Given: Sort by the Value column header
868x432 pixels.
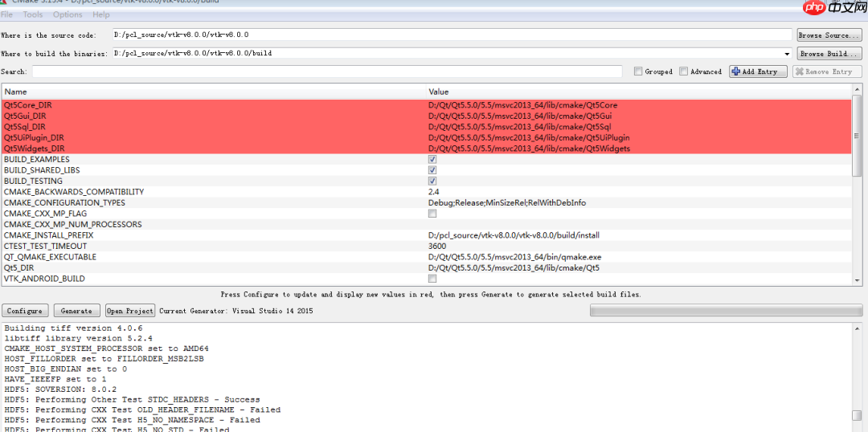Looking at the screenshot, I should (639, 92).
